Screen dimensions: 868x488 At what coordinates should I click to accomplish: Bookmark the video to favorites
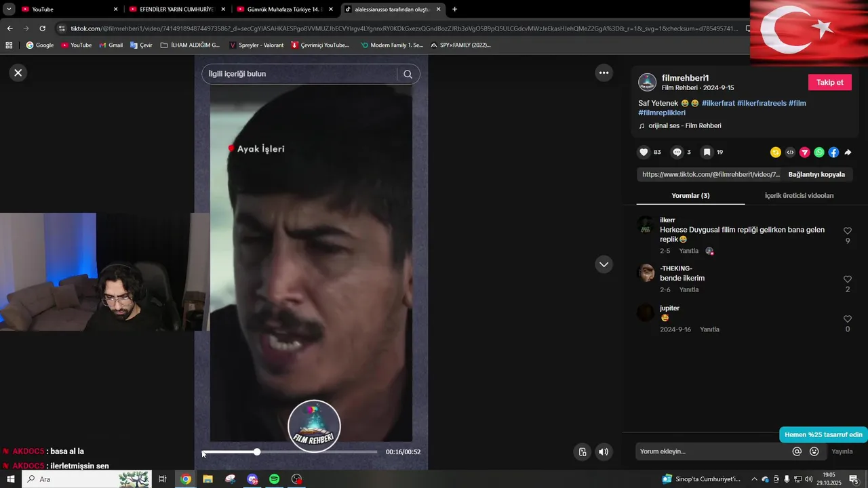(x=707, y=152)
